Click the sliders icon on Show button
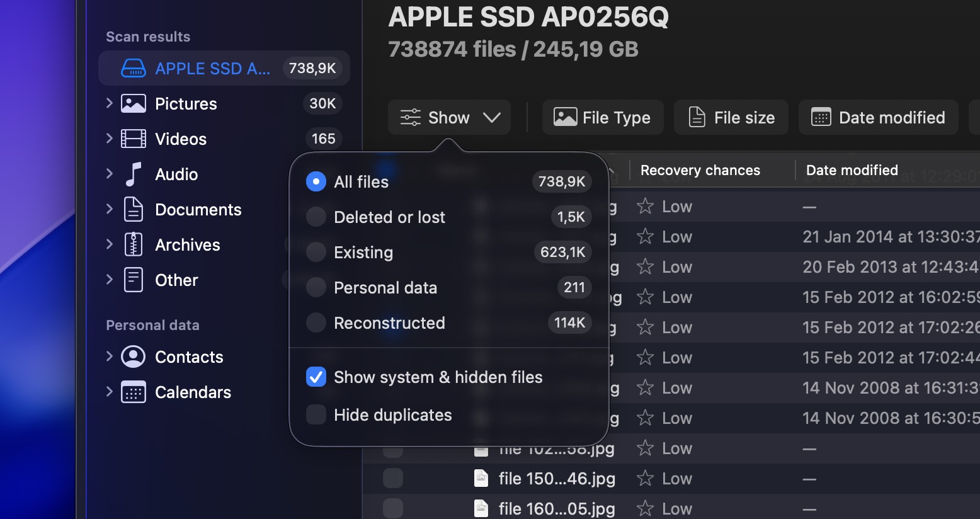The image size is (980, 519). [x=410, y=117]
